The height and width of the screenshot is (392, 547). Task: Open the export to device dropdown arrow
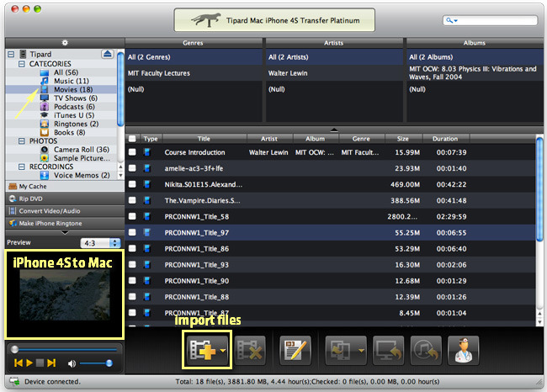pos(361,351)
